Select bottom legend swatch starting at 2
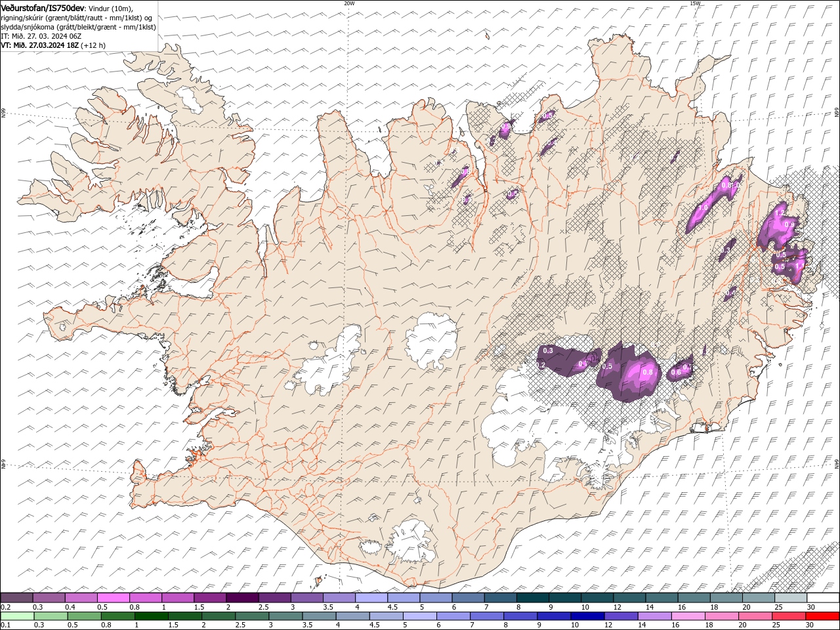840x630 pixels. [219, 616]
